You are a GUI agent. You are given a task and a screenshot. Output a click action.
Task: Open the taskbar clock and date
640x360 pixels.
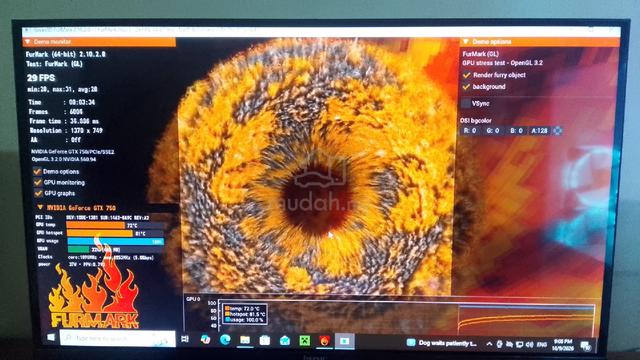coord(563,345)
